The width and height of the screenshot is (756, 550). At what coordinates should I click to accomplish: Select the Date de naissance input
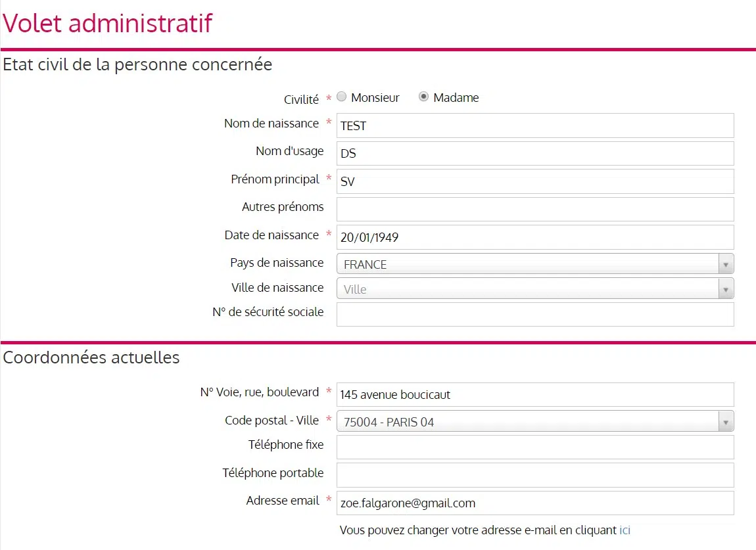click(x=534, y=237)
